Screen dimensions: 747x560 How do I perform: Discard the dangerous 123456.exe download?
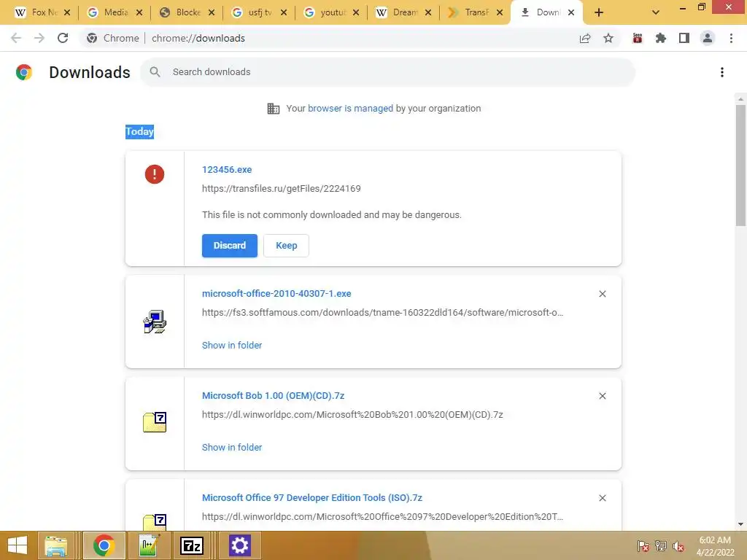[x=230, y=246]
